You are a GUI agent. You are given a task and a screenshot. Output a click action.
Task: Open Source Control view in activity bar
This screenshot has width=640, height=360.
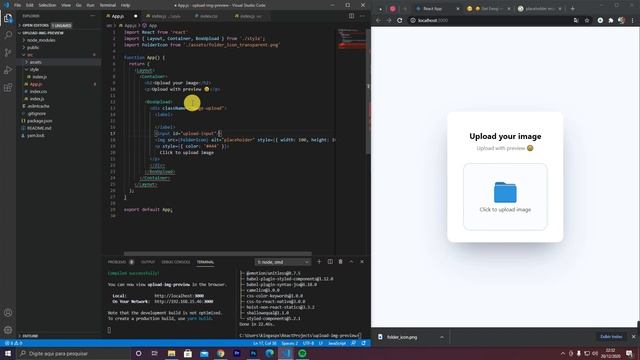click(8, 53)
